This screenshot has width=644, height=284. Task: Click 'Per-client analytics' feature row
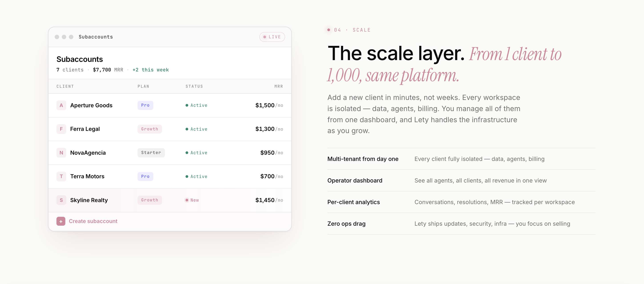(461, 202)
